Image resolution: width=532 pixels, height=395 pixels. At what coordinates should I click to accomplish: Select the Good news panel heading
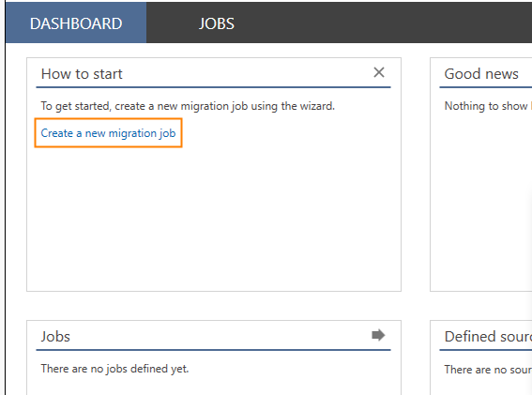pos(481,73)
